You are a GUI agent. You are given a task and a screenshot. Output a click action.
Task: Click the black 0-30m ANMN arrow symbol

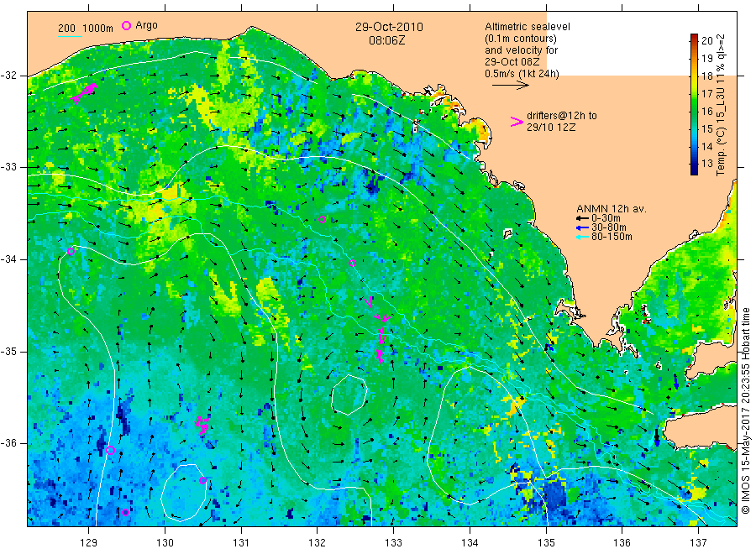[x=582, y=218]
